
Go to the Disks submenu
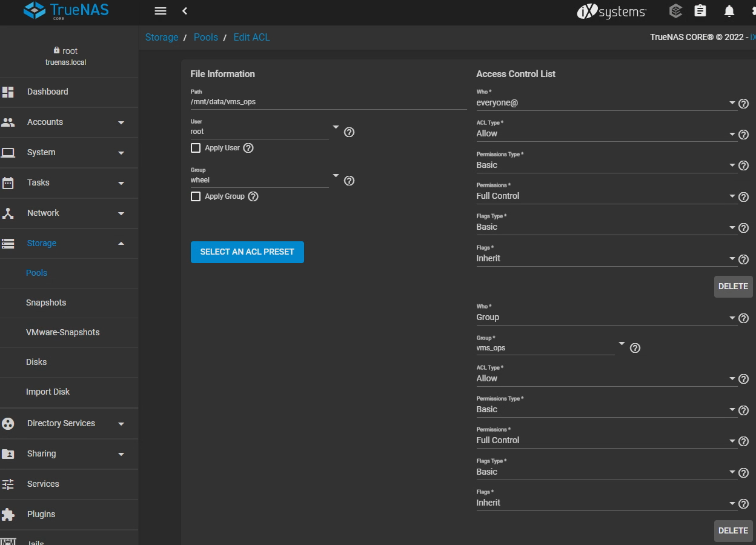(69, 362)
